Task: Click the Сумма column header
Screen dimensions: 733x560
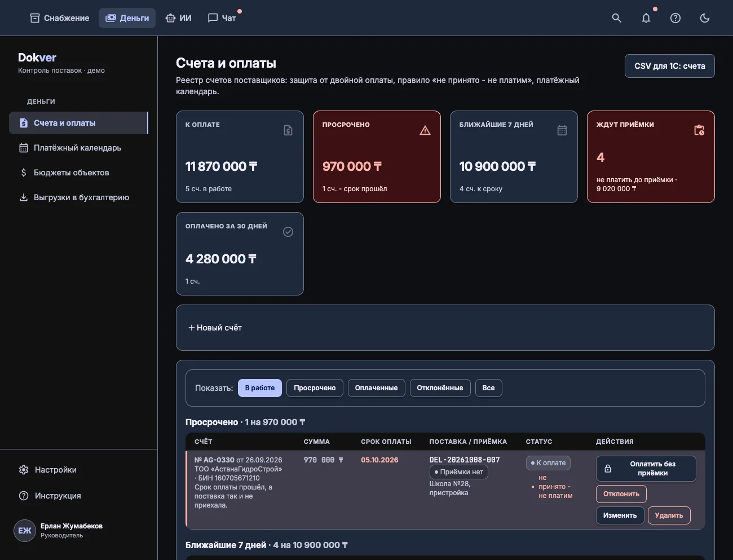Action: pyautogui.click(x=317, y=442)
